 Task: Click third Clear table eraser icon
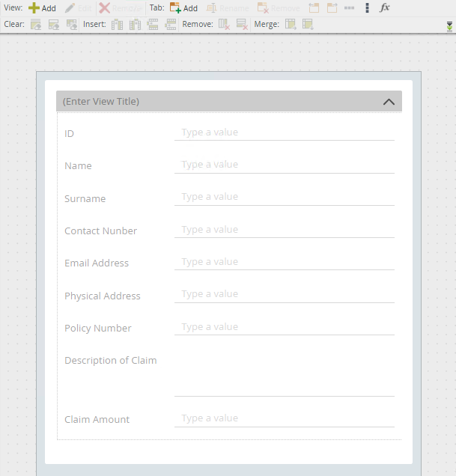pyautogui.click(x=72, y=24)
